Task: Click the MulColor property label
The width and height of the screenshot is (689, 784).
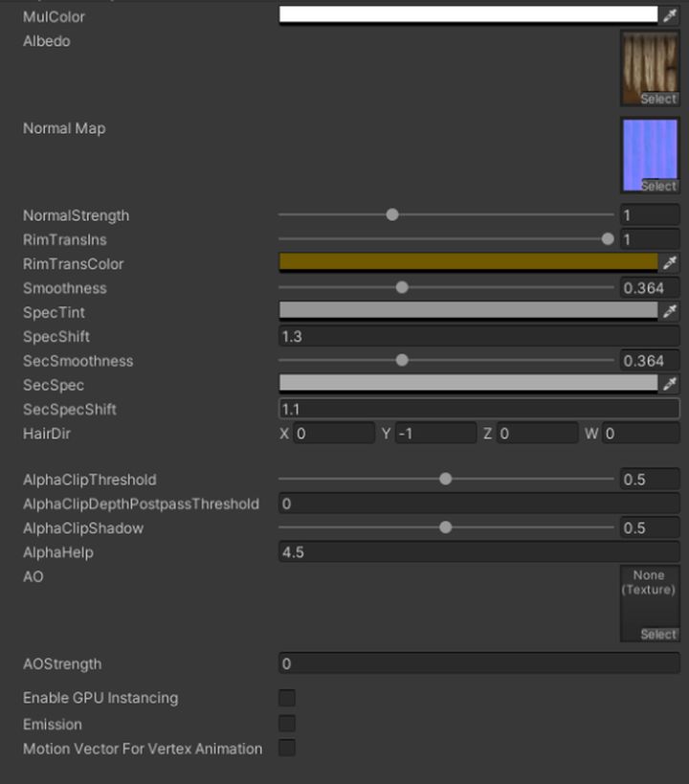Action: tap(54, 16)
